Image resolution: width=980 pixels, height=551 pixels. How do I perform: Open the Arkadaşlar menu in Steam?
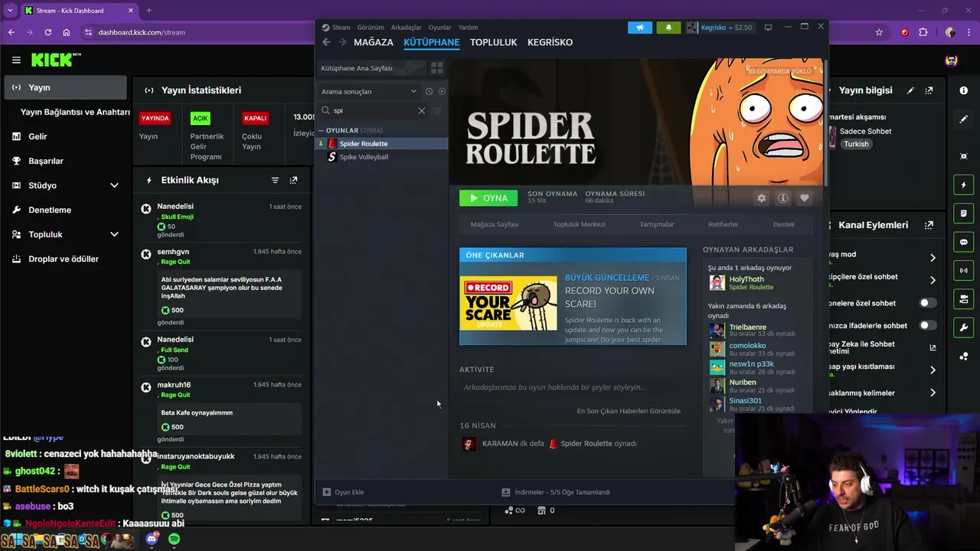406,28
